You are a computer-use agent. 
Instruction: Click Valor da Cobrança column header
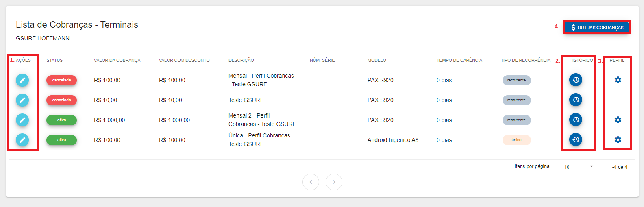click(117, 60)
